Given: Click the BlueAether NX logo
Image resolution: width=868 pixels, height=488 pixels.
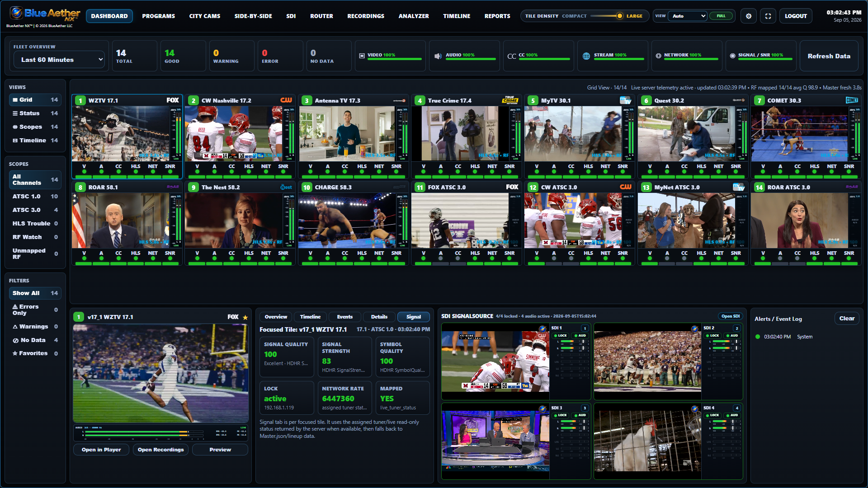Looking at the screenshot, I should tap(44, 14).
